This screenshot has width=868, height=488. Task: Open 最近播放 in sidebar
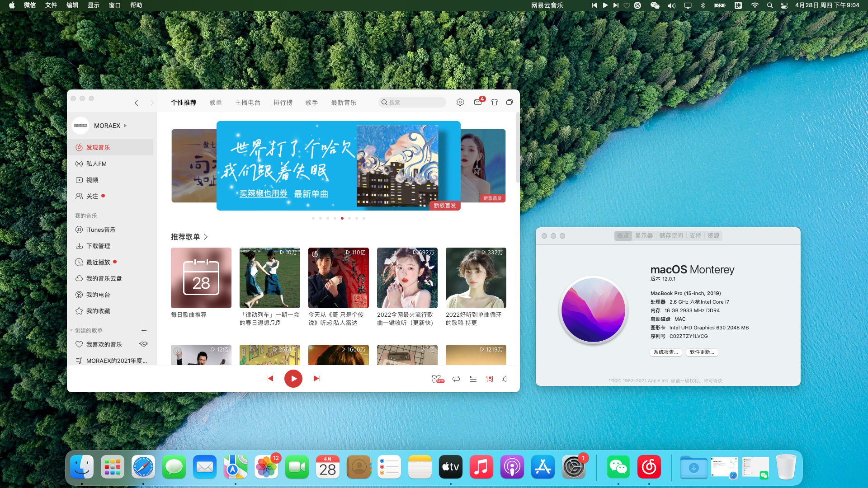(x=110, y=262)
